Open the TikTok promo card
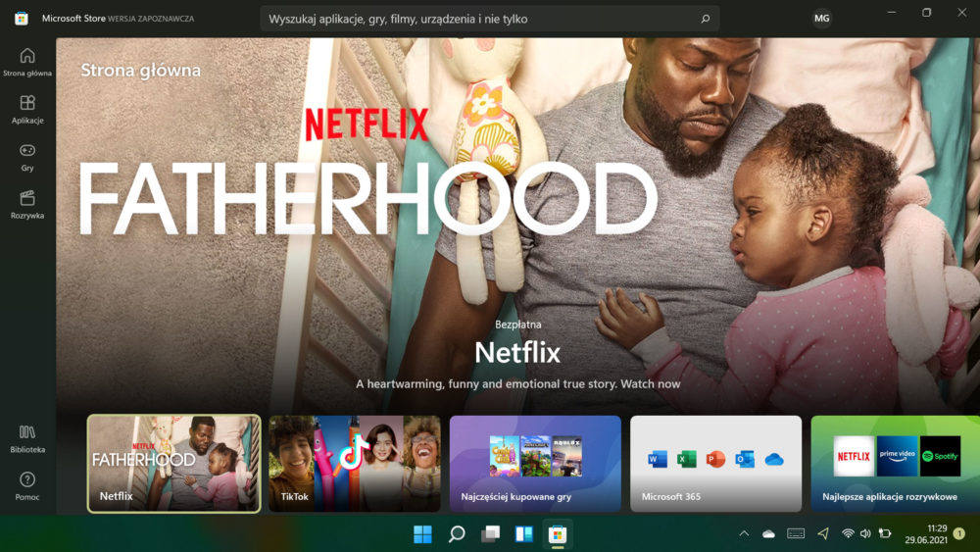Viewport: 980px width, 552px height. tap(355, 464)
